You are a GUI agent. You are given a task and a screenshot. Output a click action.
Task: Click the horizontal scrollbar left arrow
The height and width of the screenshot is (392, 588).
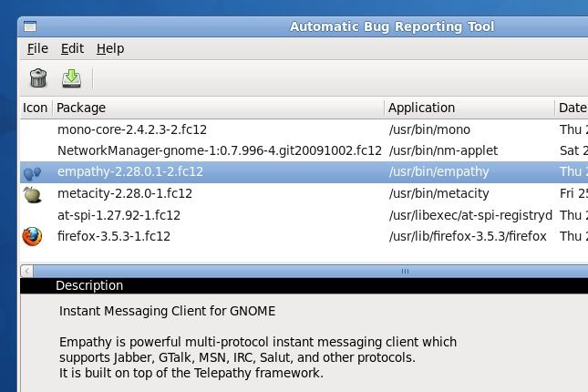[x=26, y=272]
